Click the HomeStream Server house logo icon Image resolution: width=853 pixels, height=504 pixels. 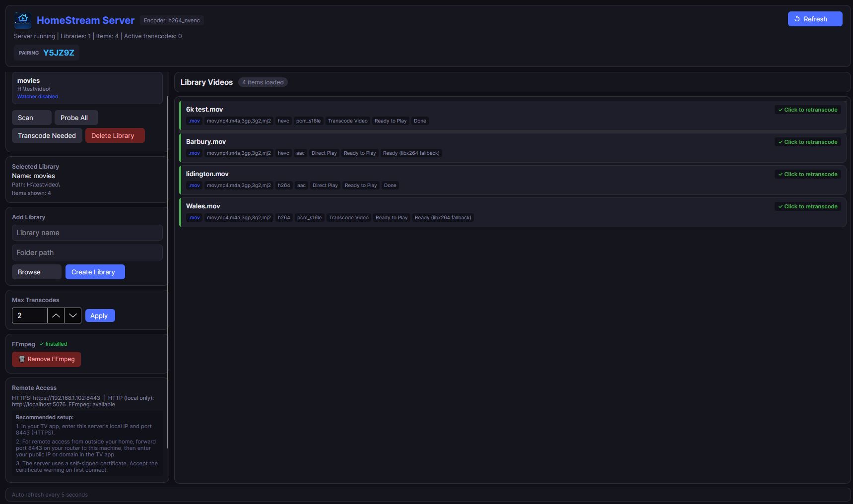pyautogui.click(x=22, y=20)
